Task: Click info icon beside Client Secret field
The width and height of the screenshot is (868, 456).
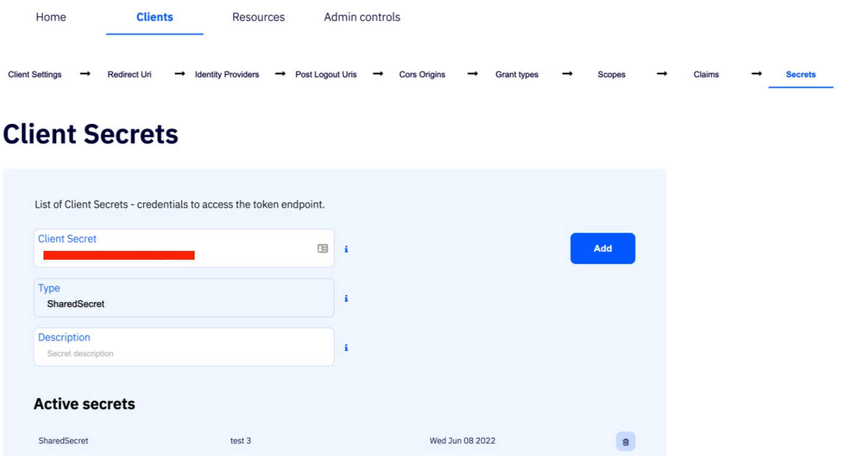Action: (346, 249)
